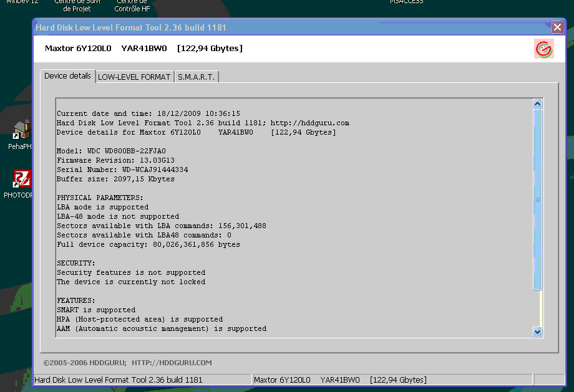Image resolution: width=574 pixels, height=392 pixels.
Task: Switch to the S.M.A.R.T. tab
Action: (197, 77)
